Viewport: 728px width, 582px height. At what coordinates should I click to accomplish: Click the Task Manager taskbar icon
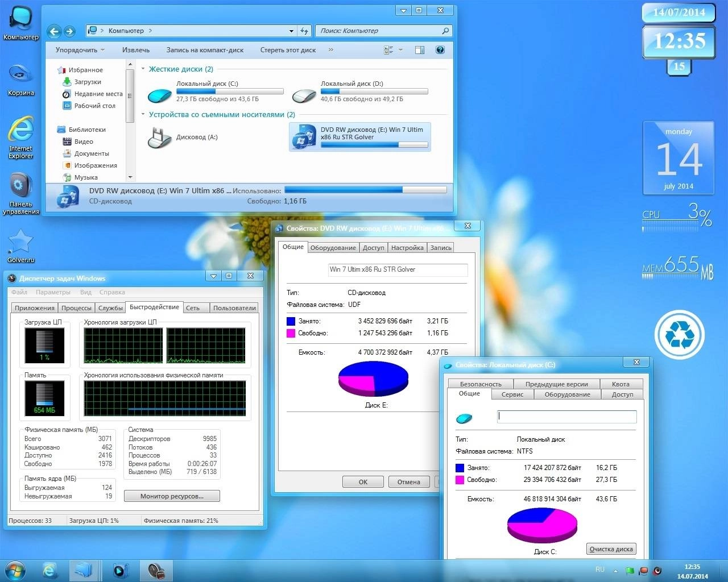[x=156, y=570]
